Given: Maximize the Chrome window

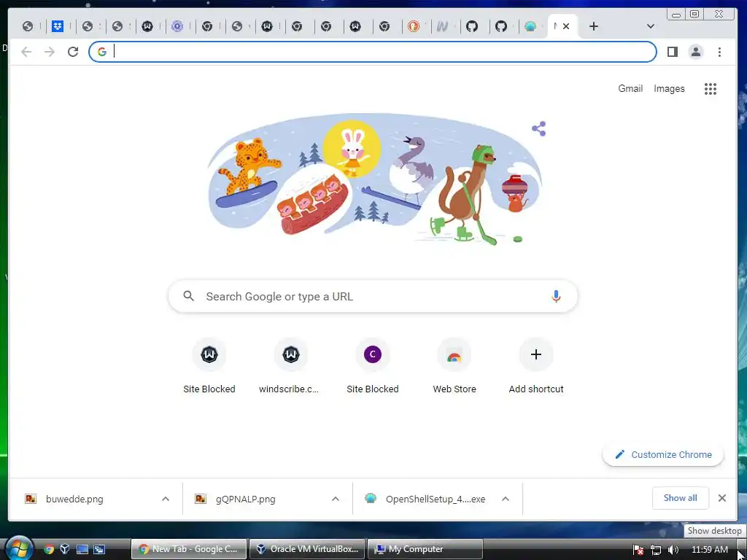Looking at the screenshot, I should 694,14.
